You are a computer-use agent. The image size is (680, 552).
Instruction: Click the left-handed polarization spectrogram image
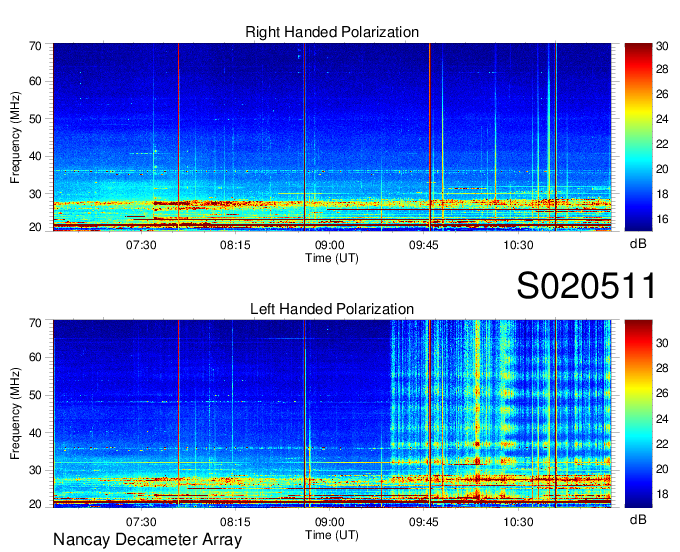332,414
